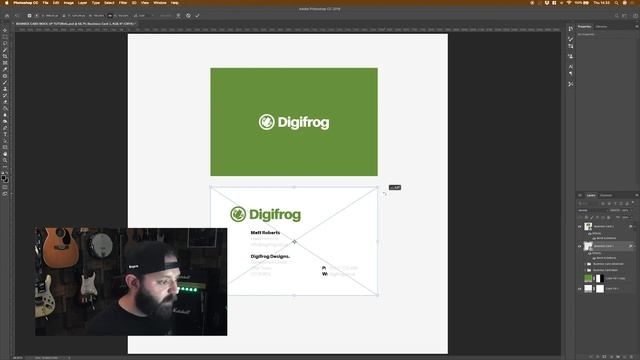Screen dimensions: 640x360
Task: Select the Pen tool
Action: (5, 128)
